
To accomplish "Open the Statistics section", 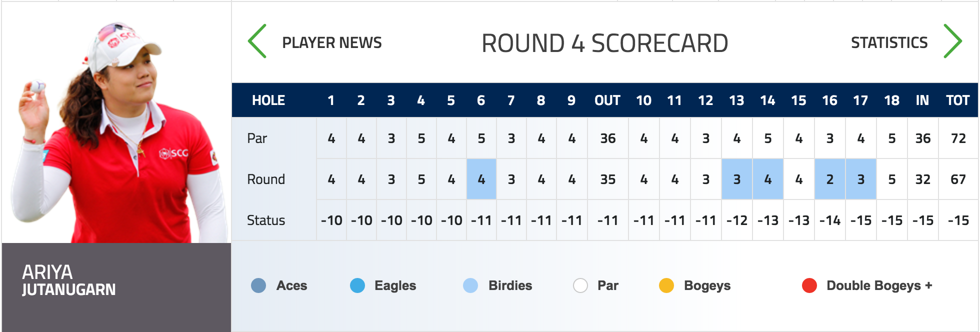I will [x=889, y=43].
